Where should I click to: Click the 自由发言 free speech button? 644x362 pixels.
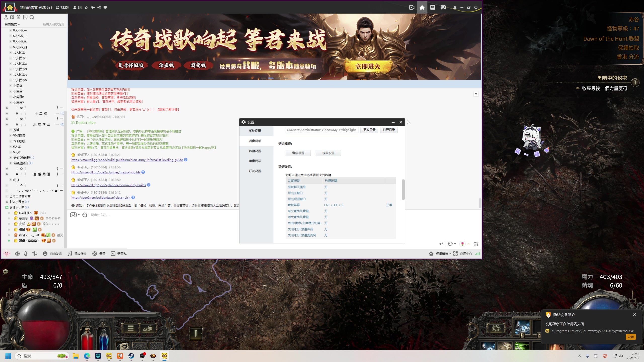pos(52,254)
